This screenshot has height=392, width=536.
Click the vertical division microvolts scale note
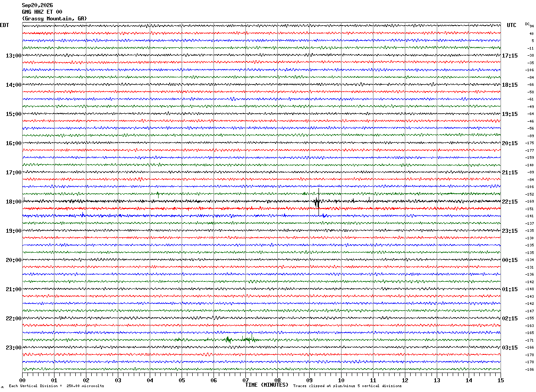(56, 386)
